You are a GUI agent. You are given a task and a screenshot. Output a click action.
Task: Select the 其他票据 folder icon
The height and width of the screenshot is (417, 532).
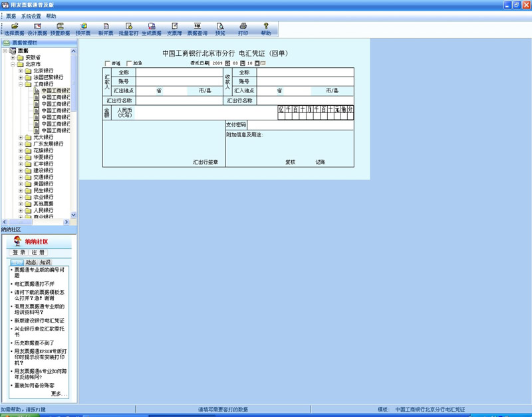click(28, 204)
